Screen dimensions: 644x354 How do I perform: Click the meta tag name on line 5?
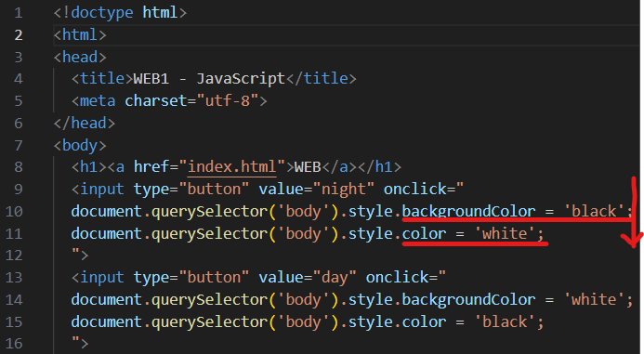98,101
